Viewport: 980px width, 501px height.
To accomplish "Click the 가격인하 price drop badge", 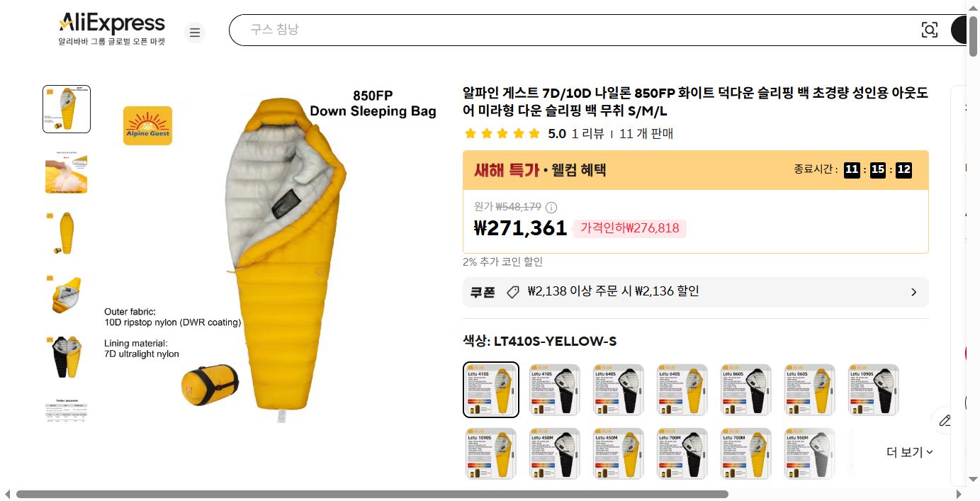I will (x=629, y=228).
